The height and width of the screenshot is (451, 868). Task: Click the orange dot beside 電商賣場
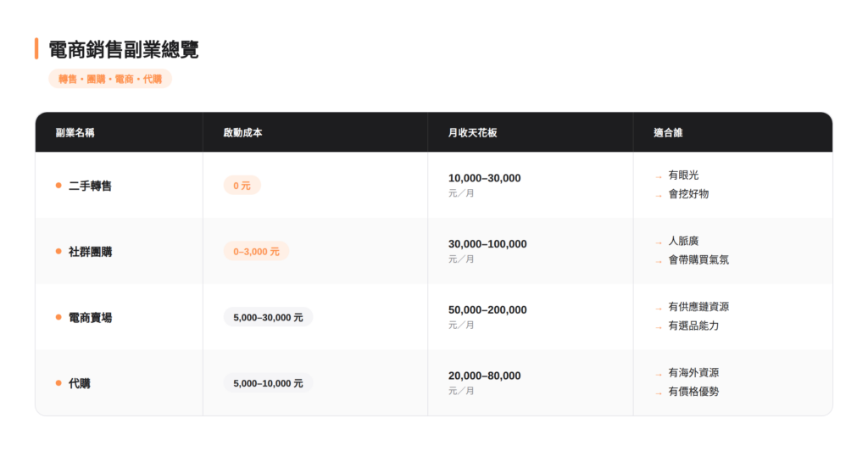(x=58, y=317)
